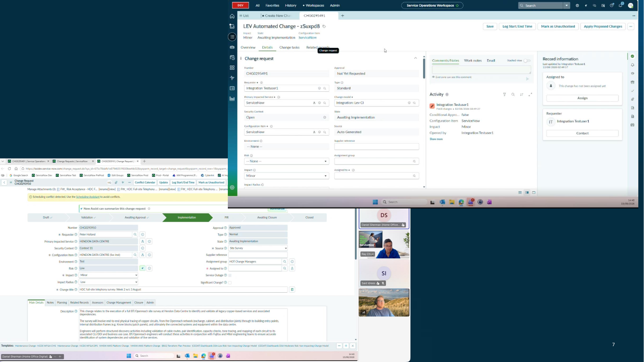The width and height of the screenshot is (644, 362).
Task: Click the globe icon in ServiceNow header
Action: click(577, 5)
